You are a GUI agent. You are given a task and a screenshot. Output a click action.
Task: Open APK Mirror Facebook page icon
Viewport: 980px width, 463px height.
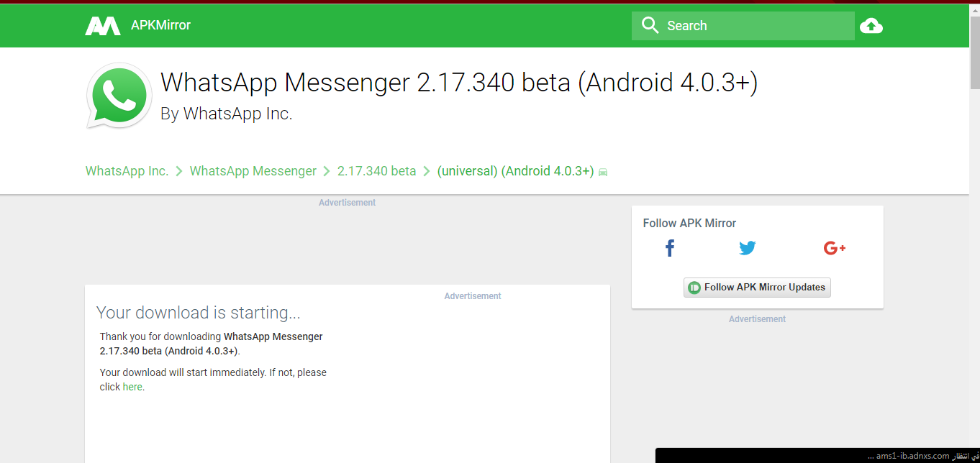670,248
